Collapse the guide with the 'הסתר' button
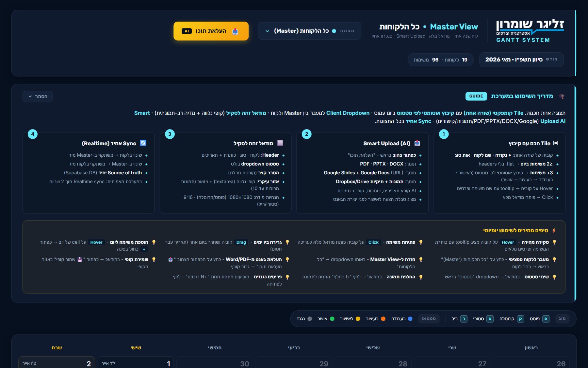The image size is (588, 368). coord(38,96)
